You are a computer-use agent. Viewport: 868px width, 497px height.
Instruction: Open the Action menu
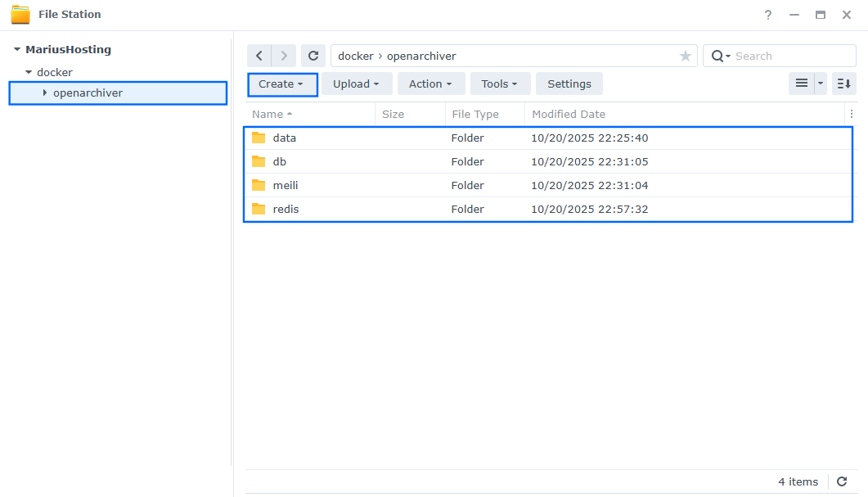click(x=430, y=84)
